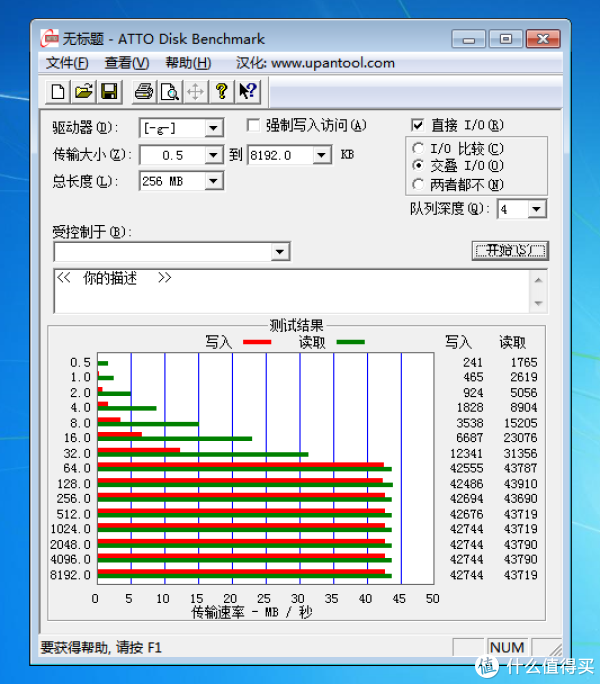Click the NUM indicator in status bar
The height and width of the screenshot is (684, 600).
coord(507,647)
